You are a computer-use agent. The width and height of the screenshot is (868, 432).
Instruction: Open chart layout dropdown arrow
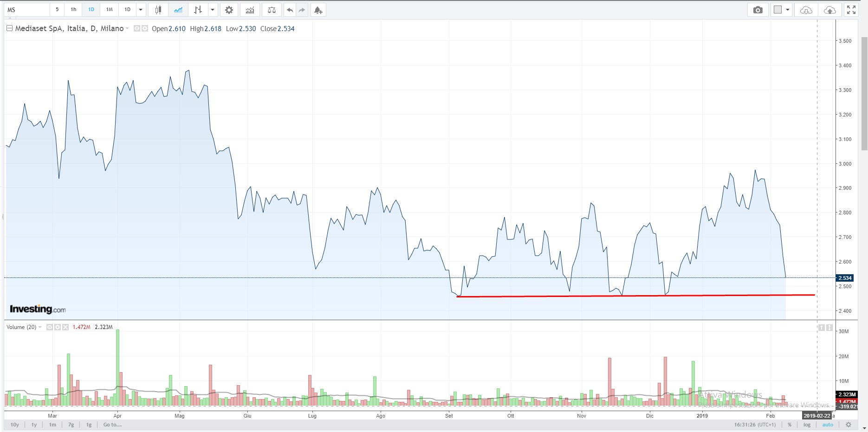788,10
